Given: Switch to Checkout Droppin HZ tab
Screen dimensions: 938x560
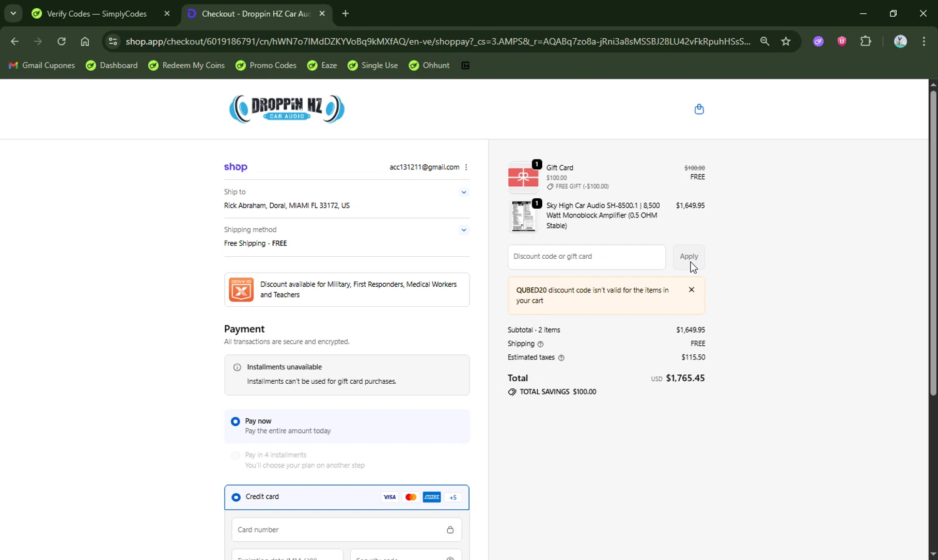Looking at the screenshot, I should 256,14.
